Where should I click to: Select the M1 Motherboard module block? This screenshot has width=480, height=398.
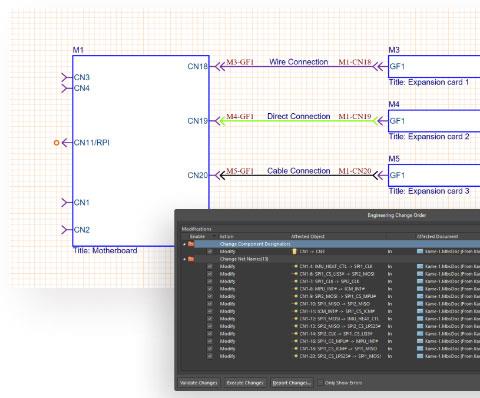[x=141, y=151]
